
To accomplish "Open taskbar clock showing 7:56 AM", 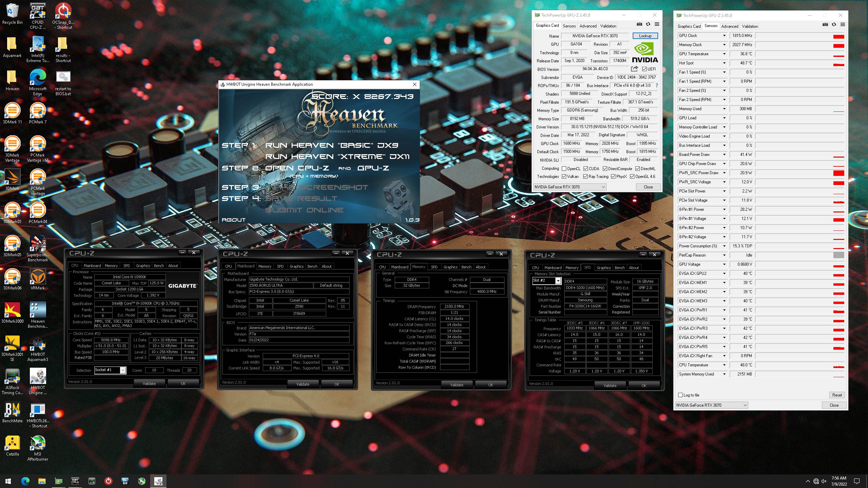I will click(x=839, y=481).
